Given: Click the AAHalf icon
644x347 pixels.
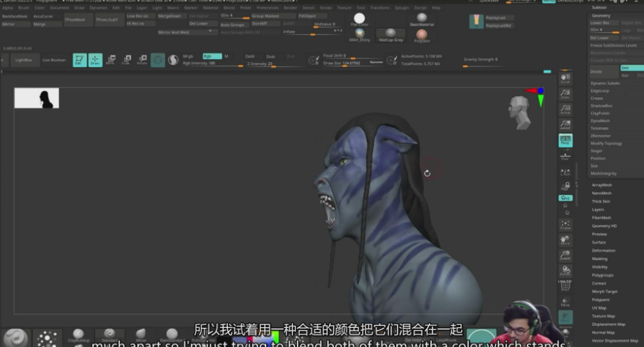Looking at the screenshot, I should [x=565, y=125].
